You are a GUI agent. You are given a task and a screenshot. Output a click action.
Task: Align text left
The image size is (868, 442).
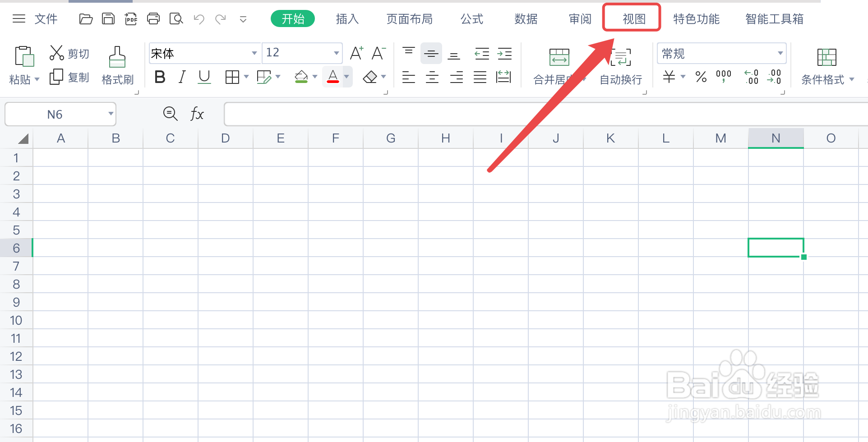coord(409,77)
